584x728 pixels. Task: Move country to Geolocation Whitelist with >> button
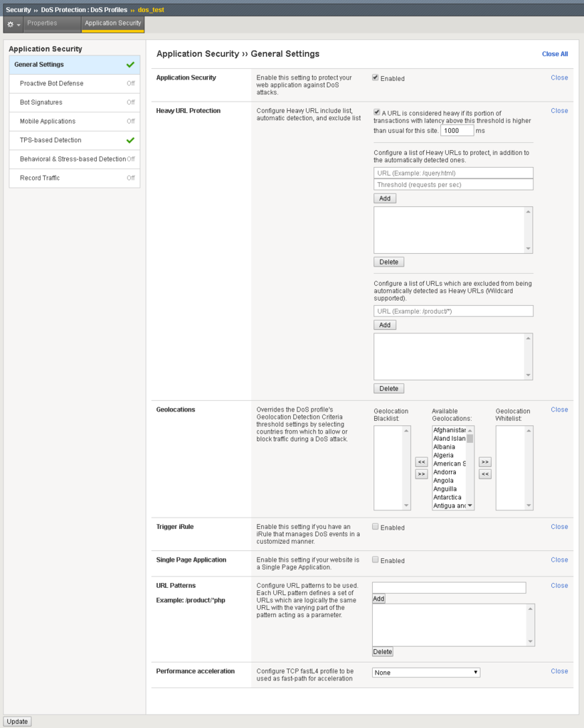484,462
